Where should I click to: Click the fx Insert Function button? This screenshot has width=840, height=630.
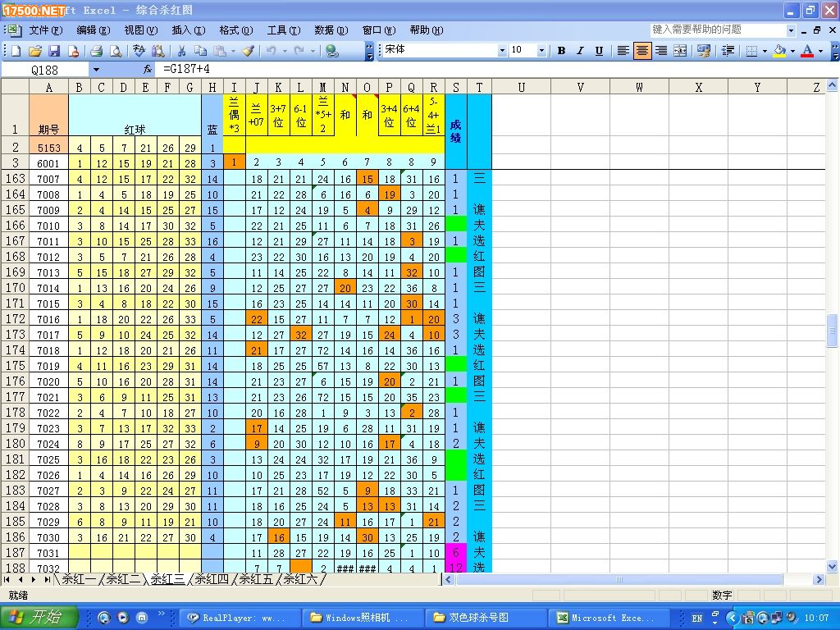(148, 70)
